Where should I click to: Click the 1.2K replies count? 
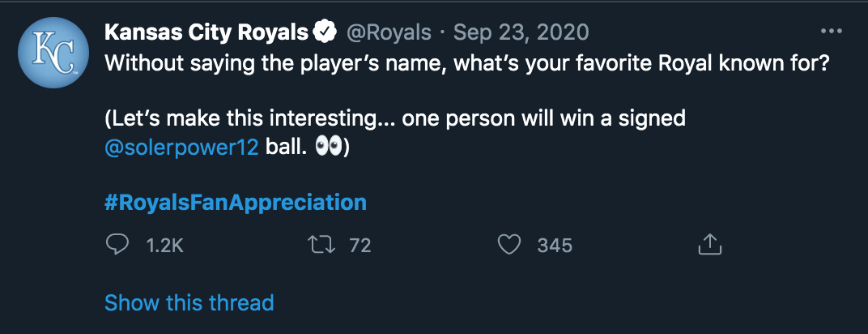164,245
